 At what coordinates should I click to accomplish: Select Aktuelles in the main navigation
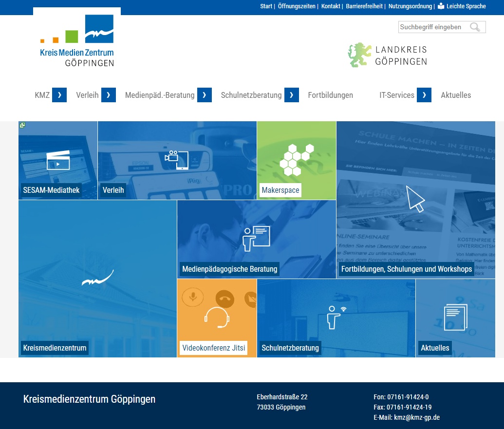point(456,95)
